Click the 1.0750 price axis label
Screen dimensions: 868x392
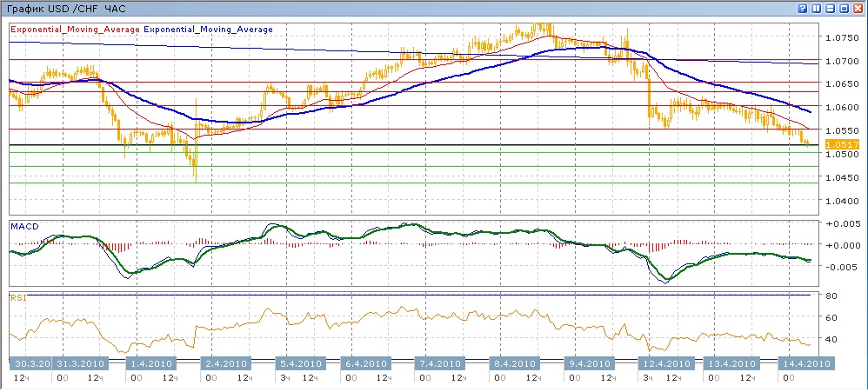pyautogui.click(x=841, y=38)
